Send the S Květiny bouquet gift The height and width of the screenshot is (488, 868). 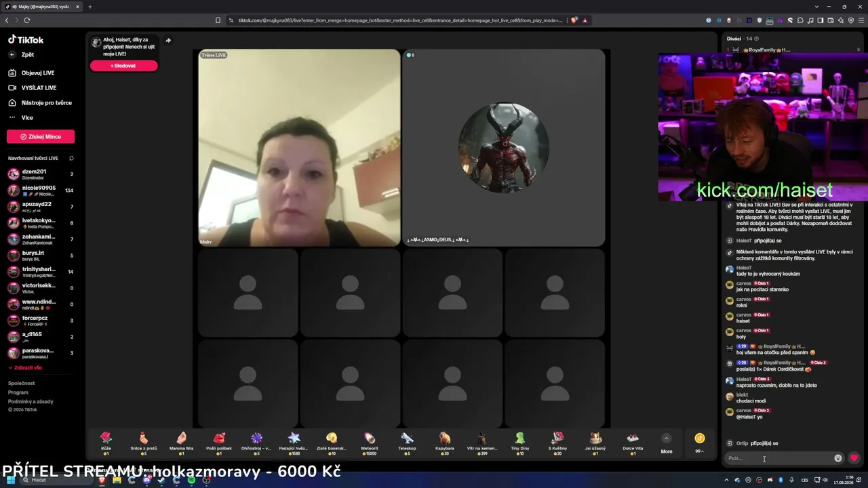click(557, 442)
